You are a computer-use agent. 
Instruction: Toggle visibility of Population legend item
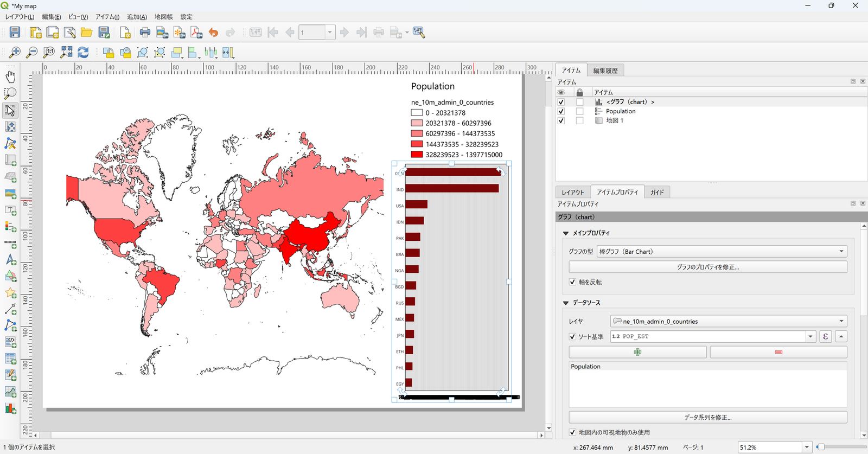[561, 111]
